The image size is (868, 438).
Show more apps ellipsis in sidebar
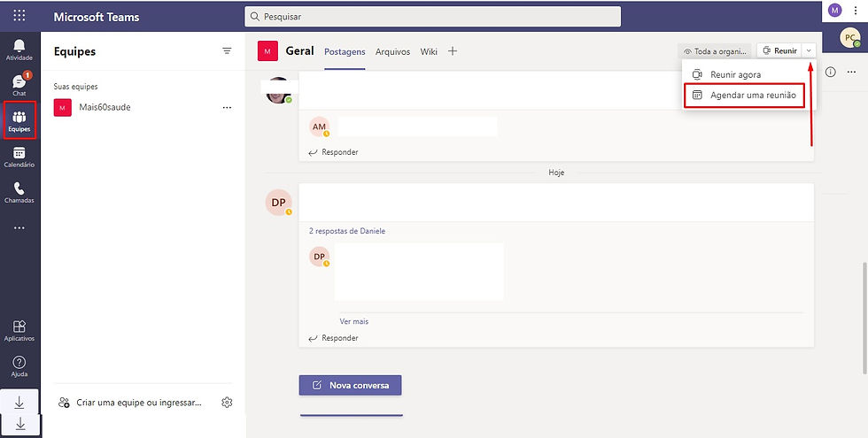click(19, 228)
